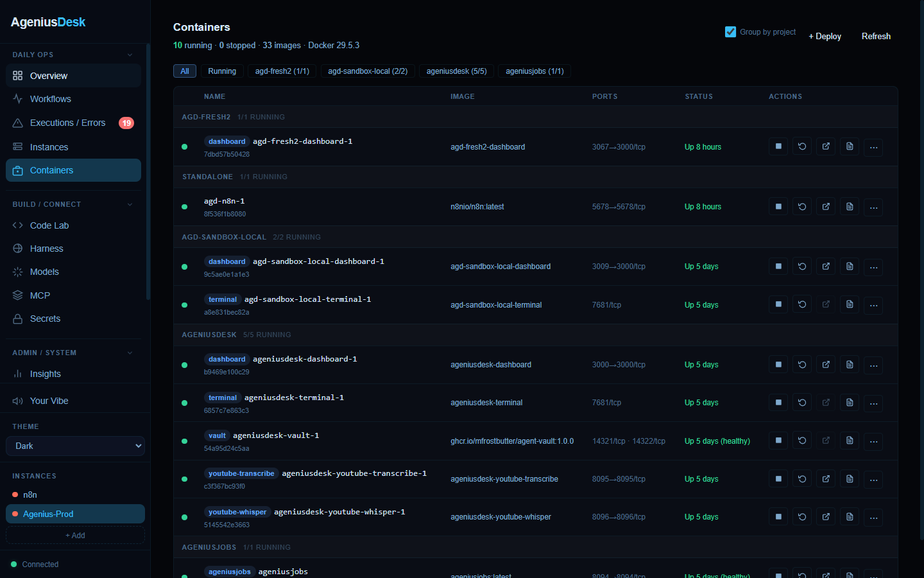Filter by agd-sandbox-local (2/2) project
This screenshot has width=924, height=578.
pos(368,71)
